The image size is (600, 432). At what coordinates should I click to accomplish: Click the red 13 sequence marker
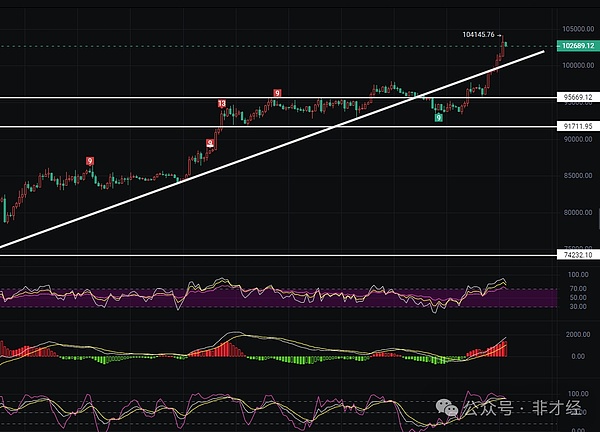pos(221,104)
